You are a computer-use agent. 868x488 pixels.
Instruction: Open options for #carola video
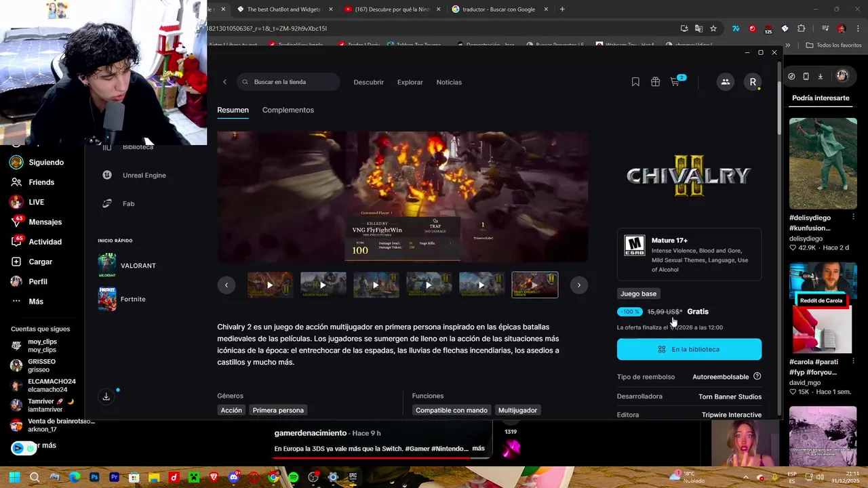853,361
